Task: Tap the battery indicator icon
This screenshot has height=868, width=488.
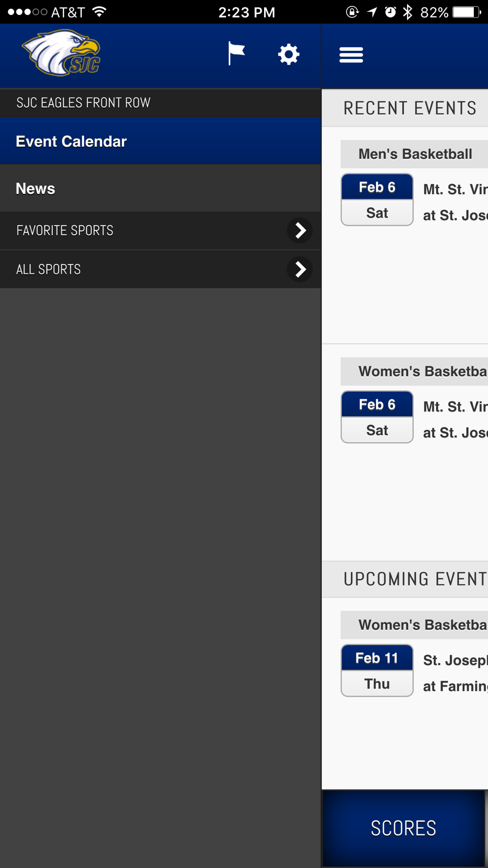Action: (467, 12)
